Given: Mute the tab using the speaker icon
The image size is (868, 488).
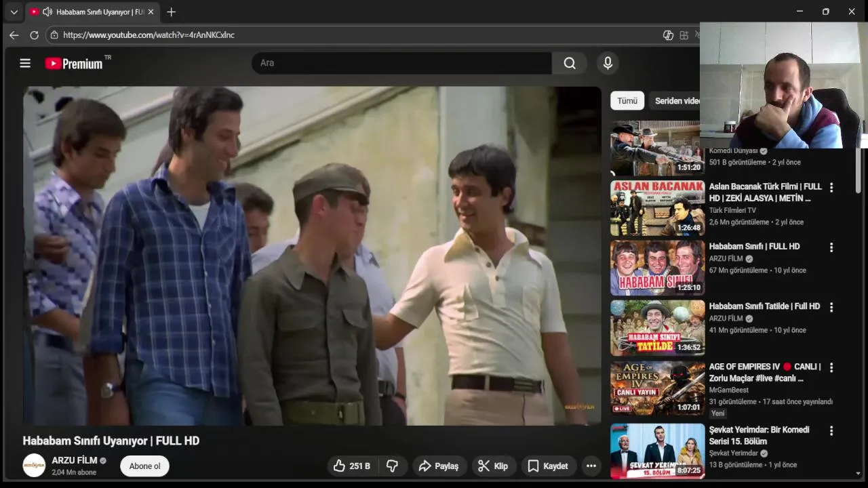Looking at the screenshot, I should coord(47,12).
